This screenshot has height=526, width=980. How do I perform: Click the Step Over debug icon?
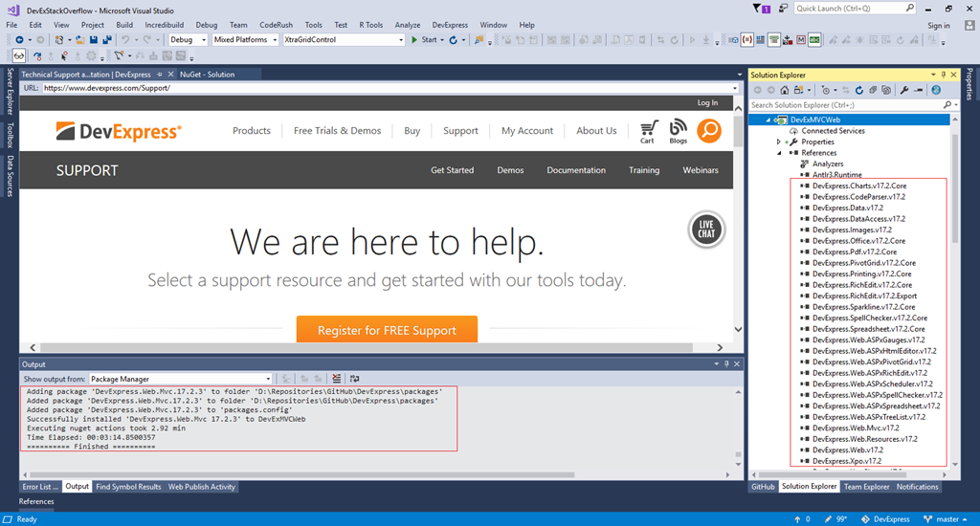[37, 55]
